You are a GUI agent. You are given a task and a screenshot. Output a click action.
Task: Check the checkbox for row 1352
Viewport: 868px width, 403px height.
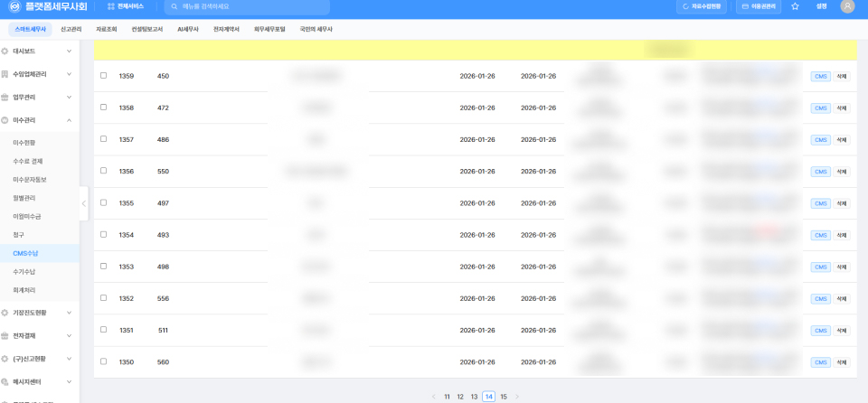(x=103, y=298)
